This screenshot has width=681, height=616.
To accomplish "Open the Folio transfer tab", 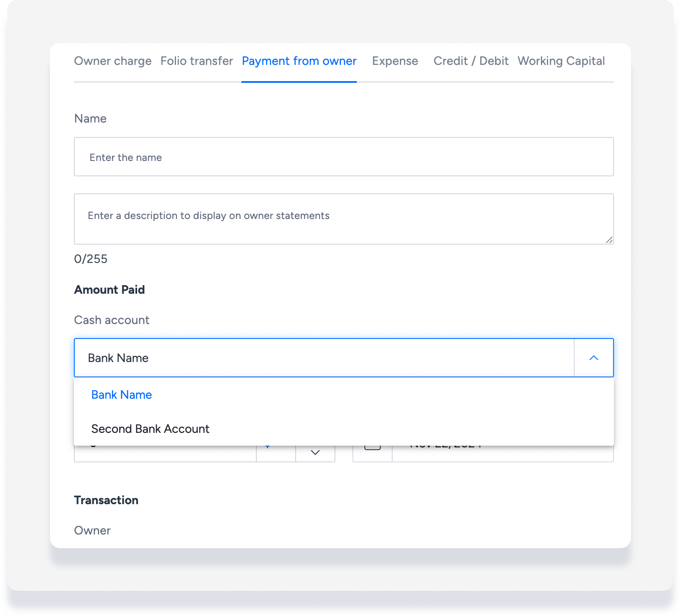I will pyautogui.click(x=197, y=61).
